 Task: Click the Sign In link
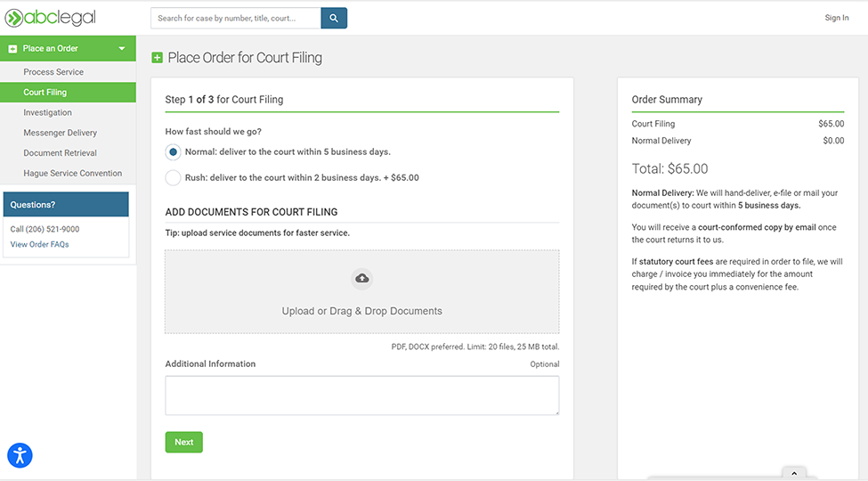tap(836, 18)
